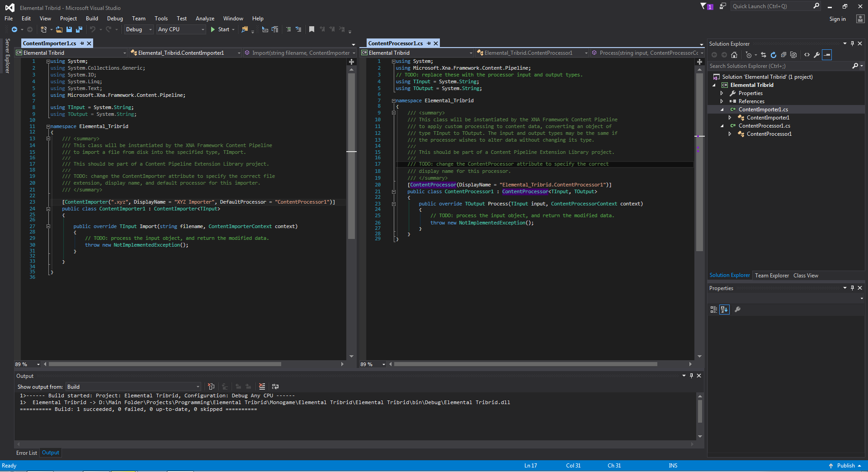The width and height of the screenshot is (868, 472).
Task: Toggle Word Wrap in the Output panel
Action: coord(275,386)
